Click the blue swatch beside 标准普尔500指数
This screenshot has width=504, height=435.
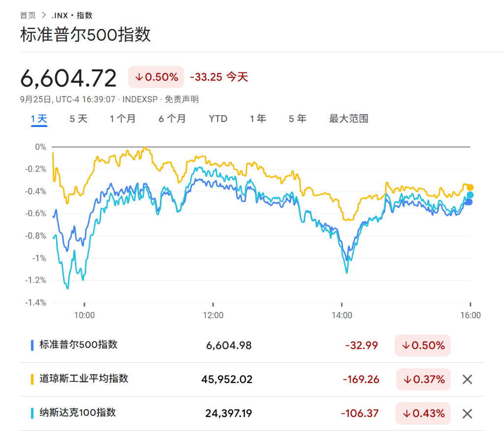32,345
